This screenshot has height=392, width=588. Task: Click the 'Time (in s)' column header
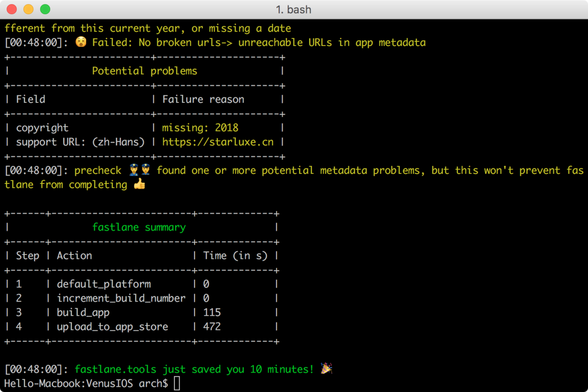coord(235,255)
